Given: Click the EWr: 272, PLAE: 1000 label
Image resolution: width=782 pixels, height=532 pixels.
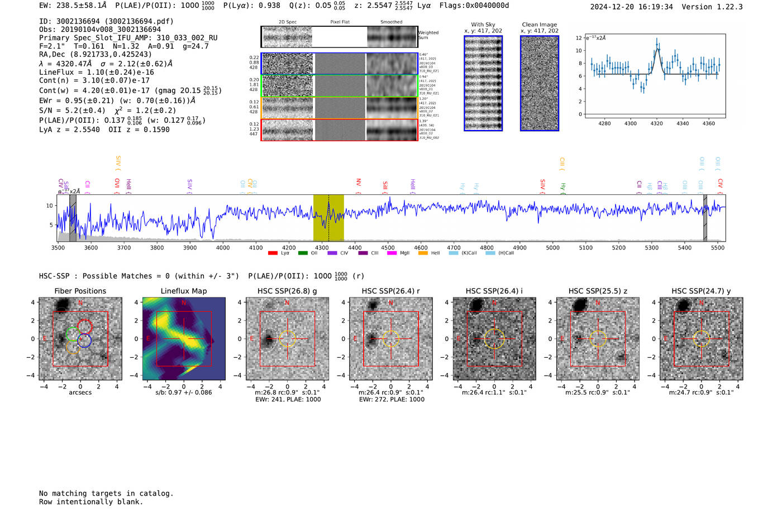Looking at the screenshot, I should (x=392, y=400).
